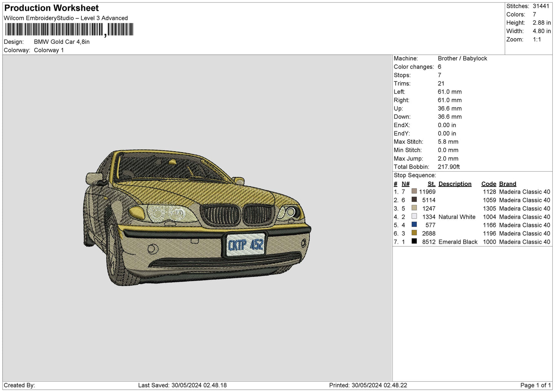Click the 'Natural White' description
The width and height of the screenshot is (555, 392).
click(457, 217)
